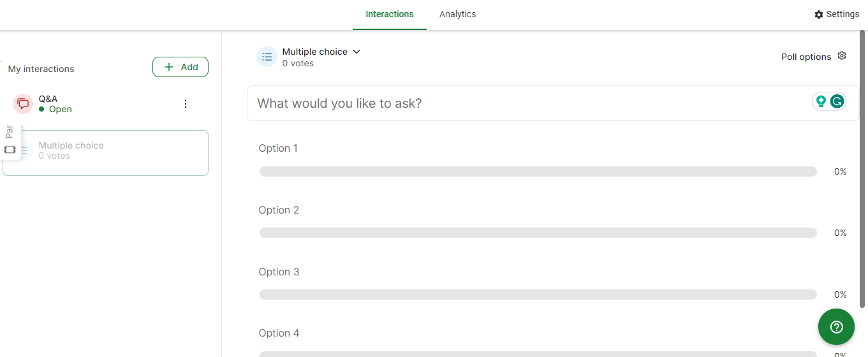
Task: Click the Poll options label
Action: (806, 57)
